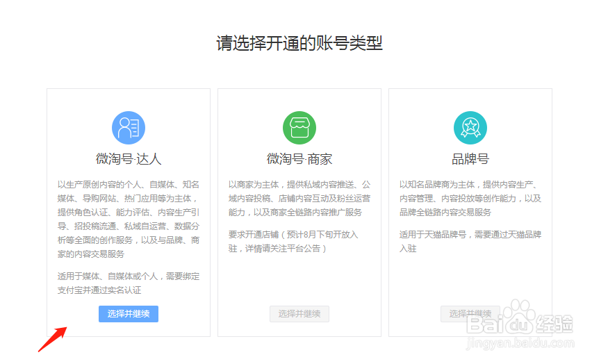
Task: Click the 请选择开通的账号类型 page heading
Action: click(x=299, y=43)
